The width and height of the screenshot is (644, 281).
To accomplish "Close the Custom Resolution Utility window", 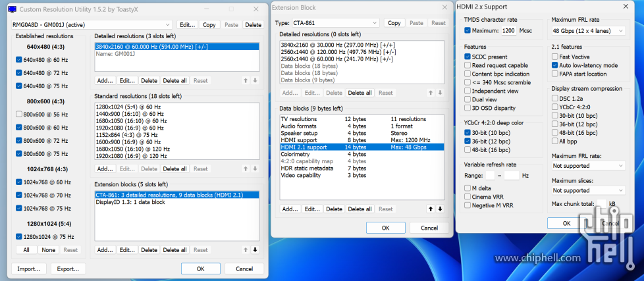I will (x=256, y=9).
